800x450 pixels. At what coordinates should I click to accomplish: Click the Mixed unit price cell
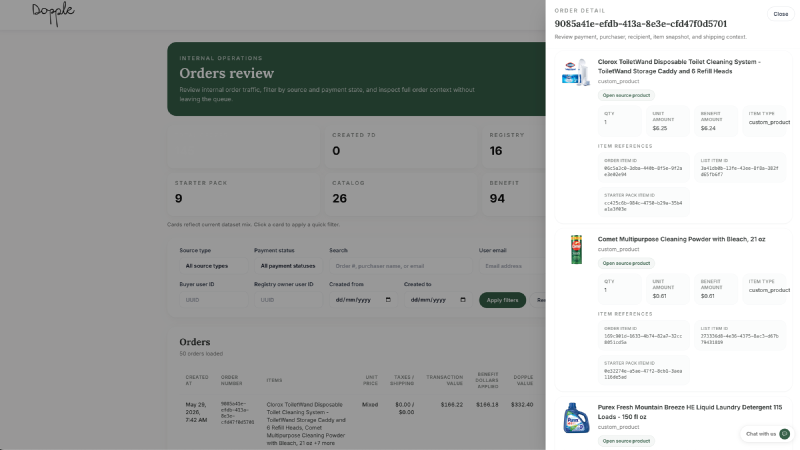click(370, 405)
